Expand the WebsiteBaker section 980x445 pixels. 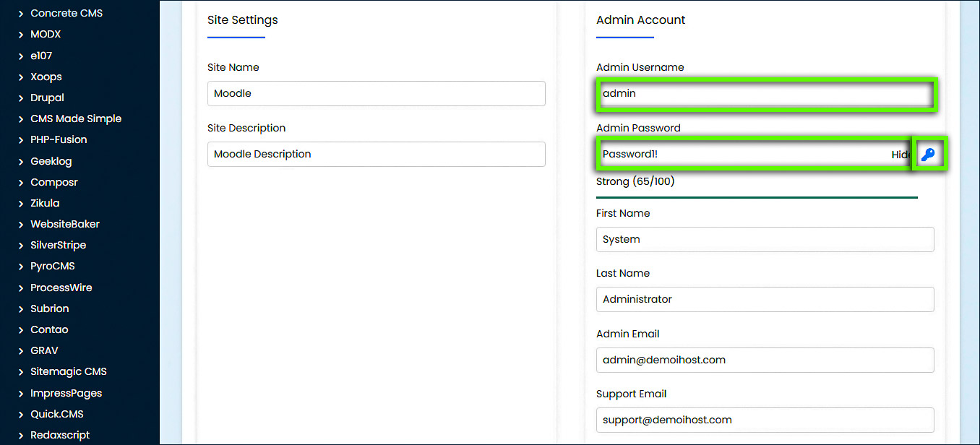pyautogui.click(x=20, y=224)
